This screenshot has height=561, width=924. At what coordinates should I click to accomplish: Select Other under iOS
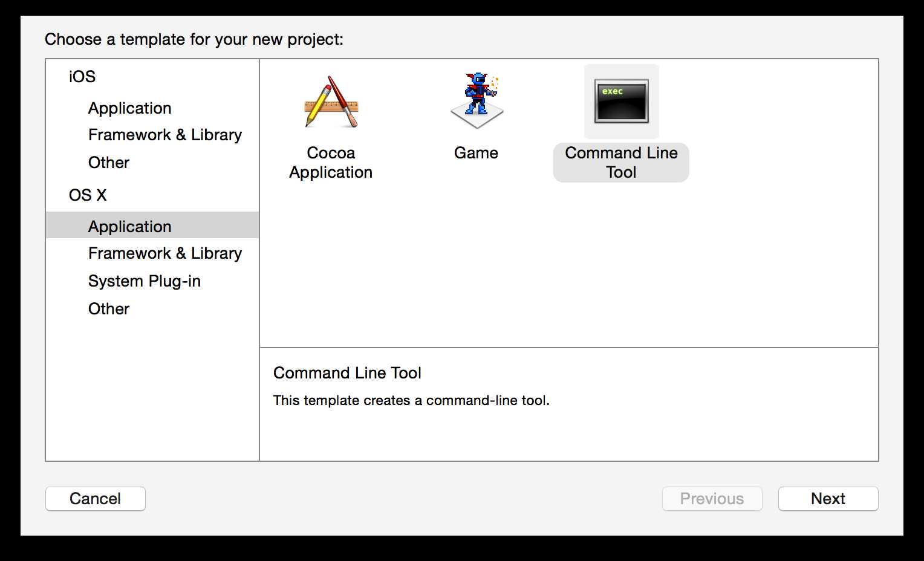pos(109,163)
